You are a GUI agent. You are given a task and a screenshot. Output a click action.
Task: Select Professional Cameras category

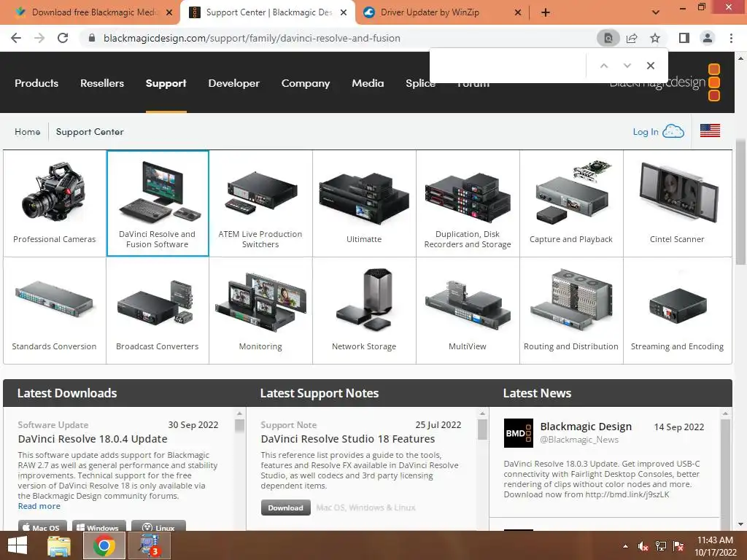[x=54, y=203]
